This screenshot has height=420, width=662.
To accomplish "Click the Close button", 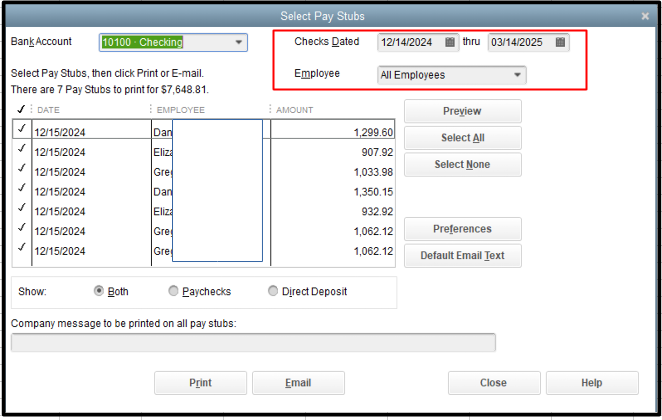I will click(x=494, y=383).
